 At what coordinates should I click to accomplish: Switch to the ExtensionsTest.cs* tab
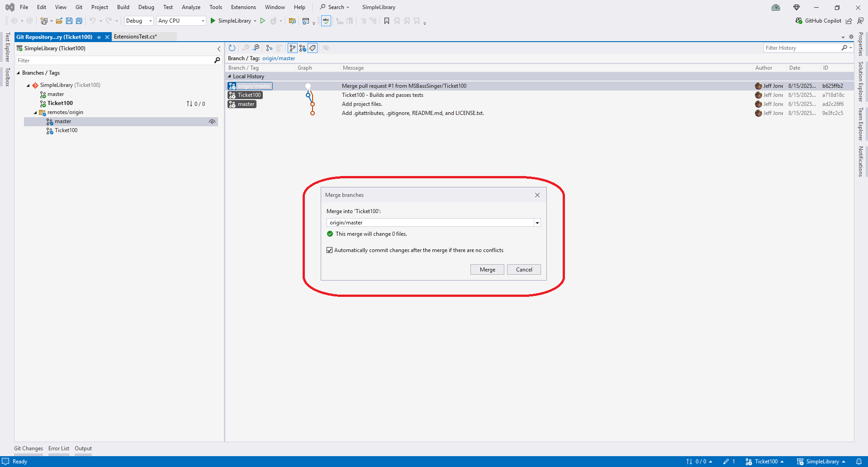tap(135, 37)
